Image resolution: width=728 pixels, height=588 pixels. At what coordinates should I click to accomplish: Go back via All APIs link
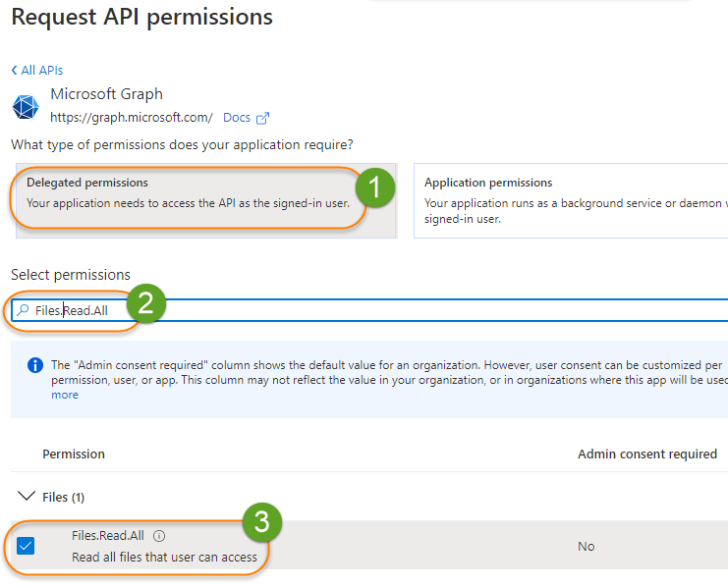coord(37,71)
